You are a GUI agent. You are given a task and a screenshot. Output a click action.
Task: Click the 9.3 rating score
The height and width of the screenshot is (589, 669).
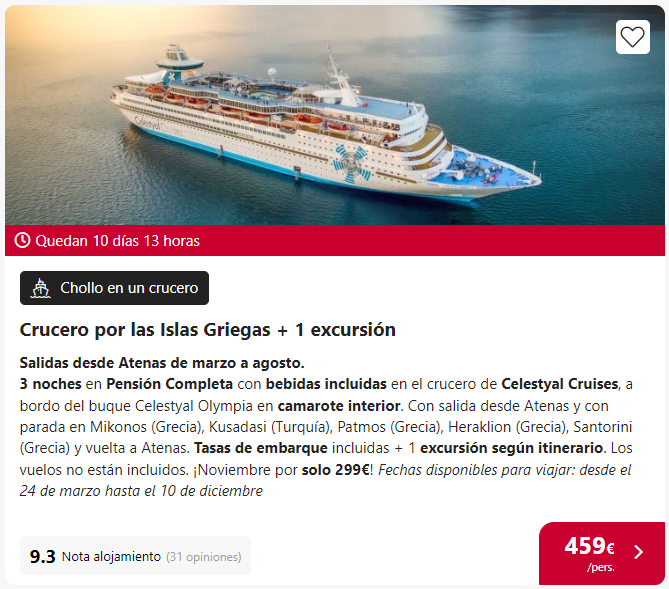pyautogui.click(x=43, y=557)
